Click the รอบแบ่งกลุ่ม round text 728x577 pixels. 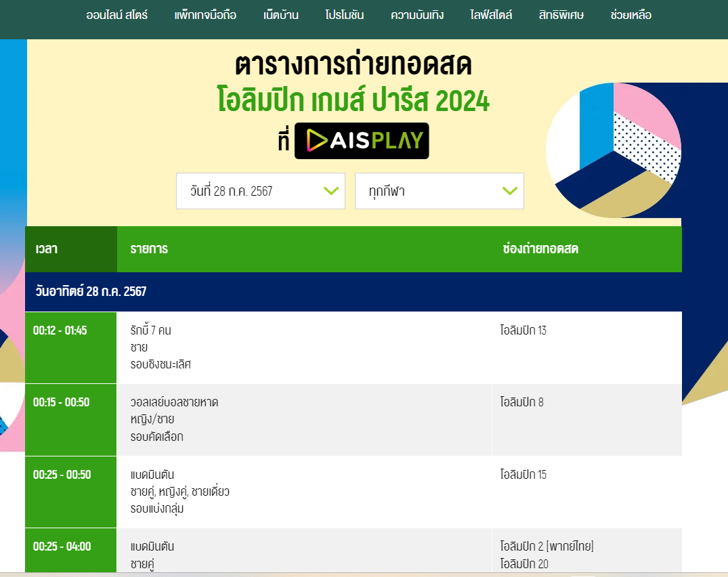pyautogui.click(x=157, y=509)
